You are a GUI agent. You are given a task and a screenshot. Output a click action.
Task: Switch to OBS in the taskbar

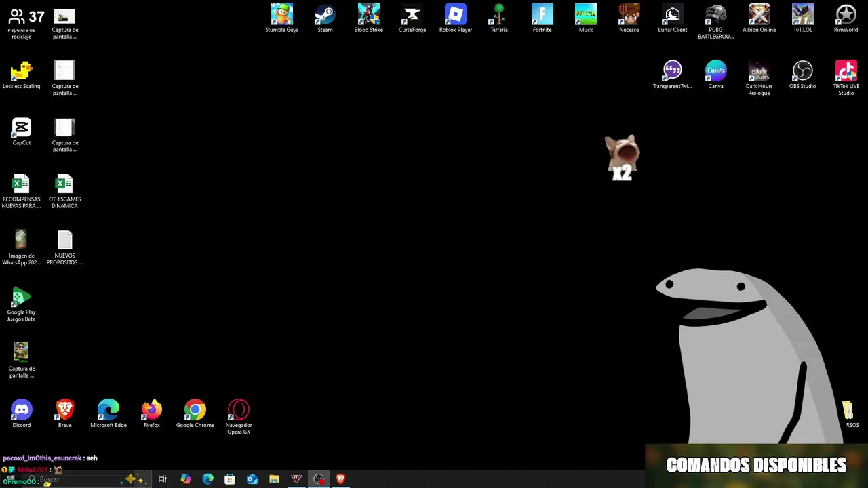click(319, 479)
